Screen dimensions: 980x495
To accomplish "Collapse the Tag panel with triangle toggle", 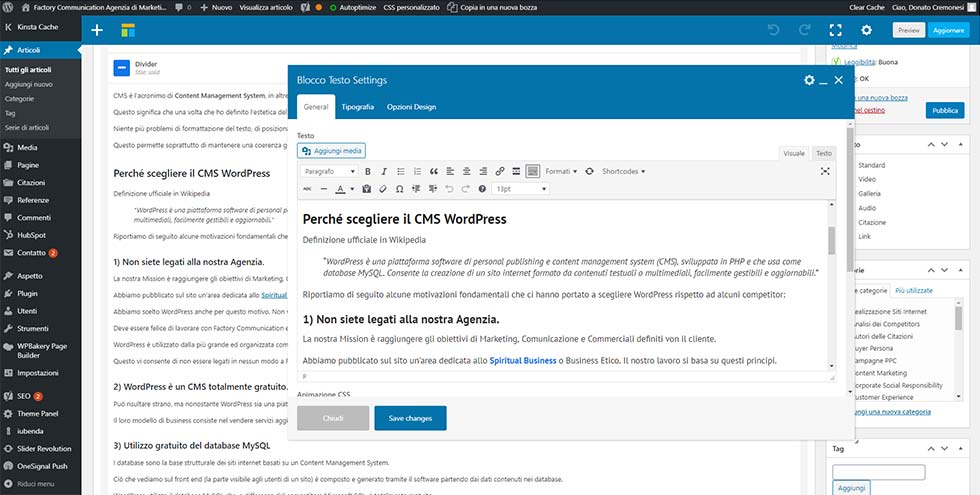I will (x=961, y=448).
